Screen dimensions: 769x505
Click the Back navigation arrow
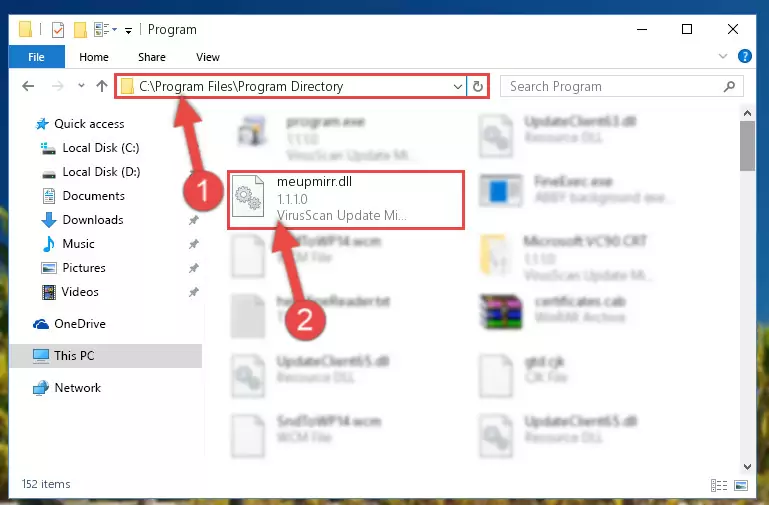click(28, 86)
